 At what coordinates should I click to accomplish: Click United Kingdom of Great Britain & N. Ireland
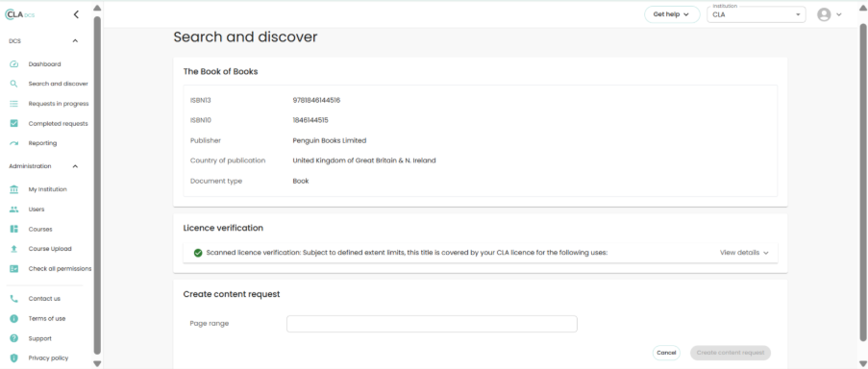click(x=364, y=160)
